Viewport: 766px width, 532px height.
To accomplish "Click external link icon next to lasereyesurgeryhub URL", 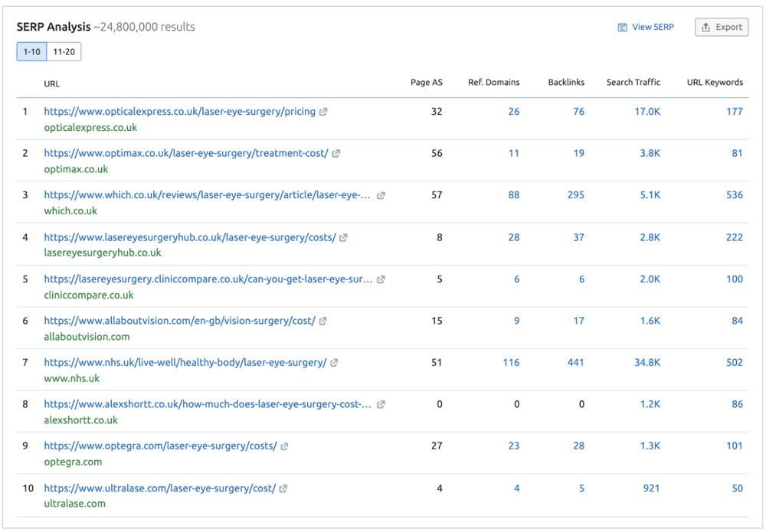I will [344, 238].
